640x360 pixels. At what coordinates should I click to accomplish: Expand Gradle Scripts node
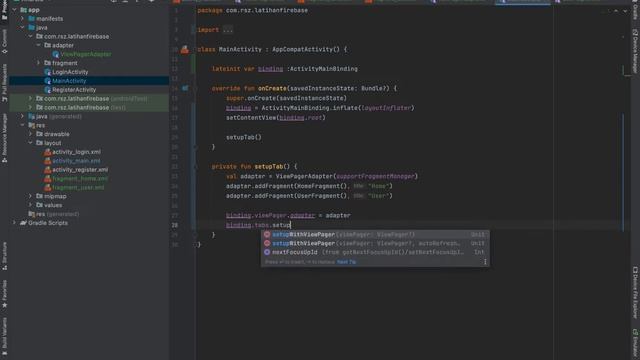pyautogui.click(x=15, y=223)
